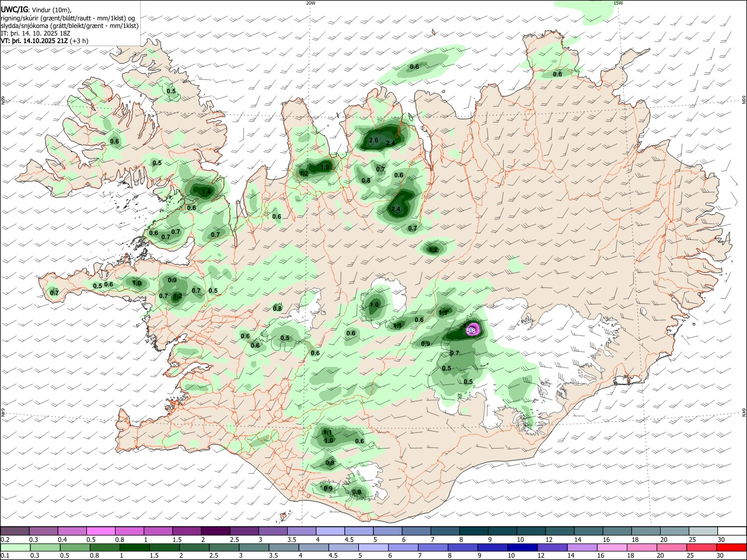747x560 pixels.
Task: Click the white swatch starting at 30, upper row
Action: (732, 531)
